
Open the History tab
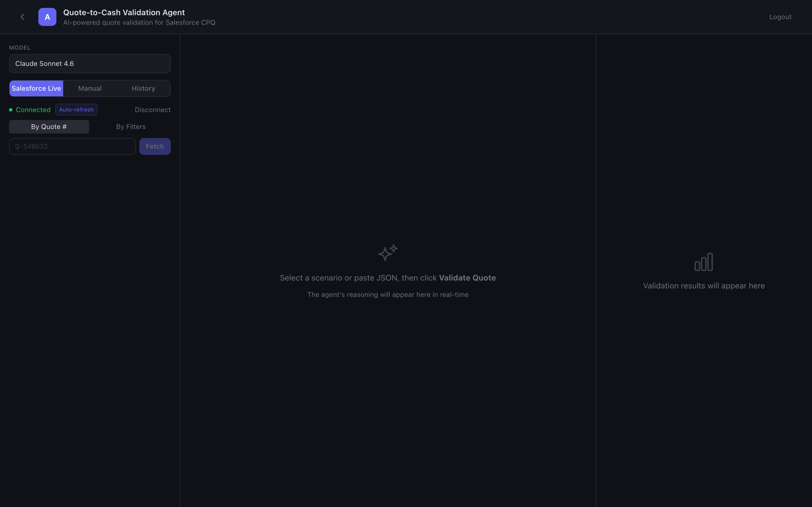[143, 88]
